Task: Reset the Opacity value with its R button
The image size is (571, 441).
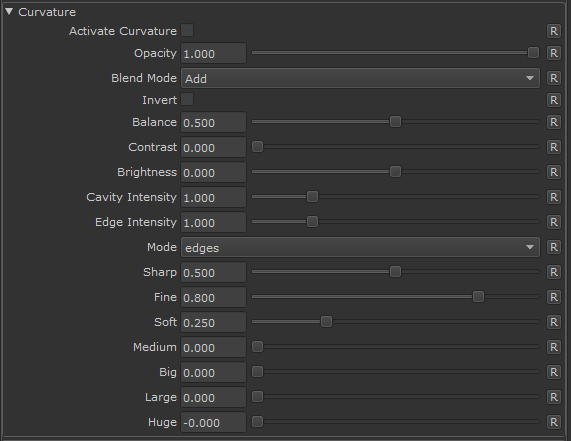Action: [x=554, y=53]
